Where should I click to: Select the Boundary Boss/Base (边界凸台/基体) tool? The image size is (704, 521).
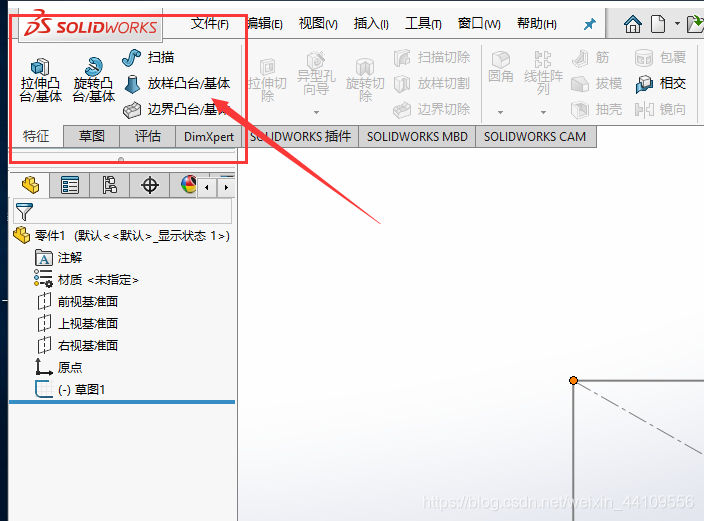coord(177,109)
